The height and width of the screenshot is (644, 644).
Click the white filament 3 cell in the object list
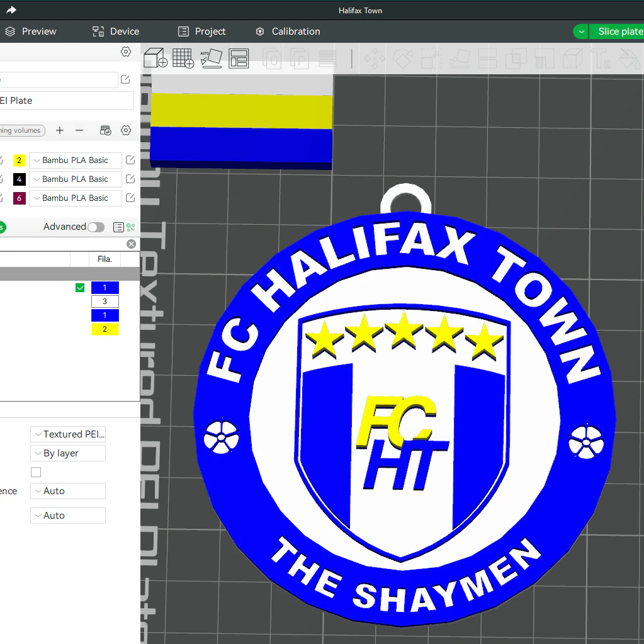point(105,302)
